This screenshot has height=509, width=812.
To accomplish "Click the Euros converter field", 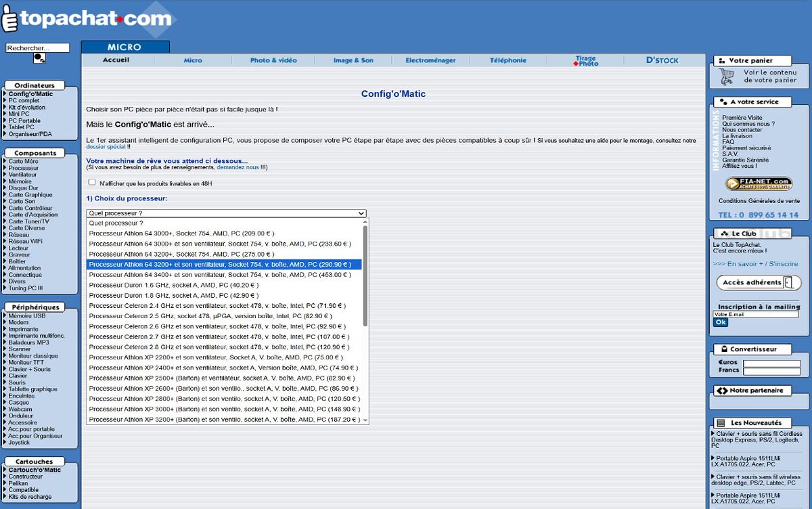I will click(771, 363).
